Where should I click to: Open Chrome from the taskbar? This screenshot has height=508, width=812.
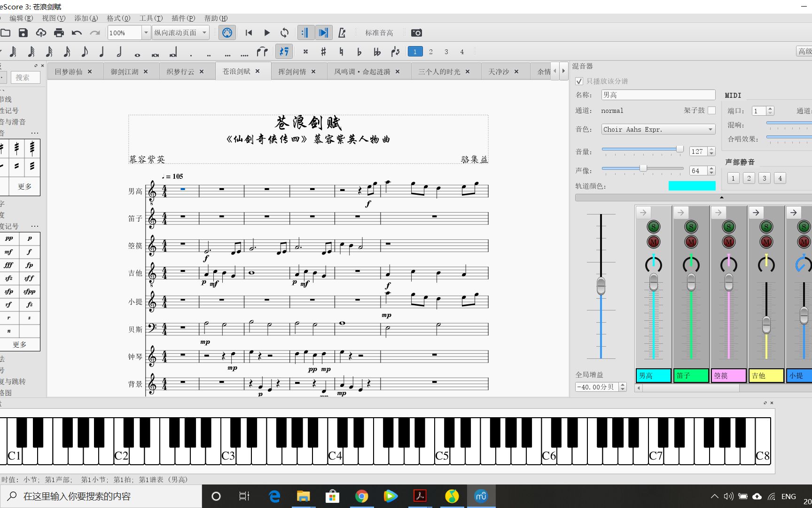click(x=361, y=496)
